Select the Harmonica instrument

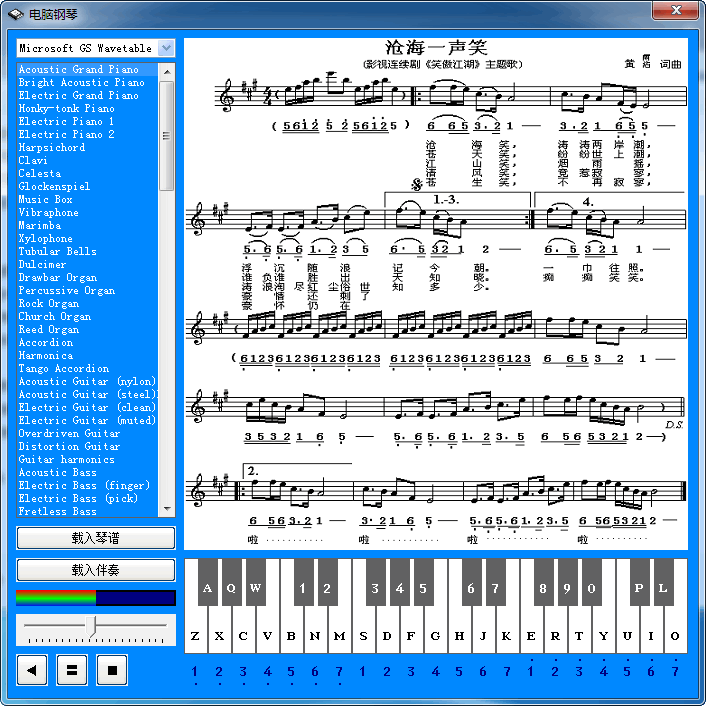(88, 356)
